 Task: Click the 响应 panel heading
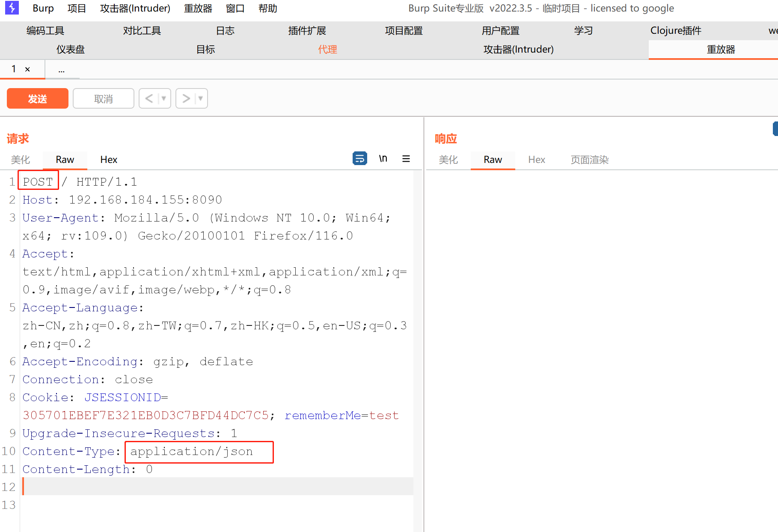tap(446, 139)
